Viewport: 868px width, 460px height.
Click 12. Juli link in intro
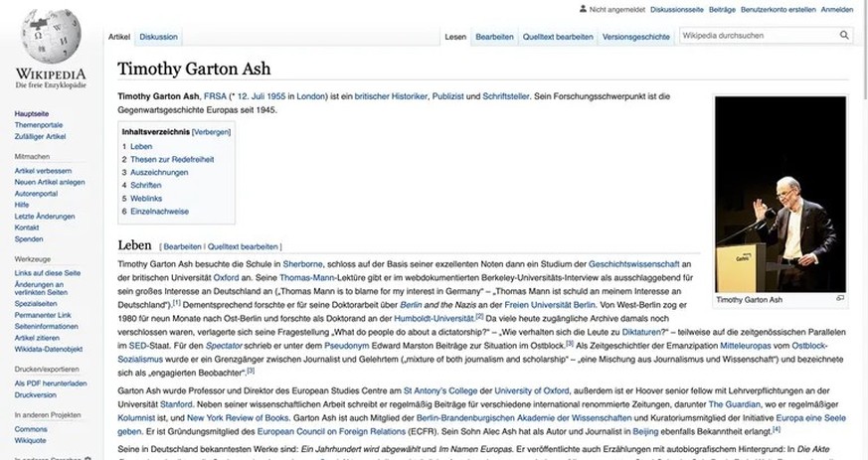[x=251, y=96]
